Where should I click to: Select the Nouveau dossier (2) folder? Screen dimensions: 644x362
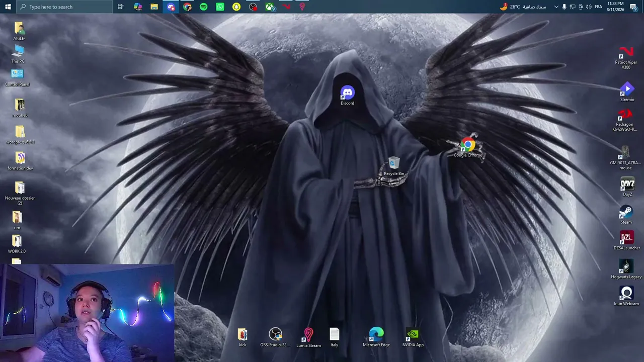(20, 193)
